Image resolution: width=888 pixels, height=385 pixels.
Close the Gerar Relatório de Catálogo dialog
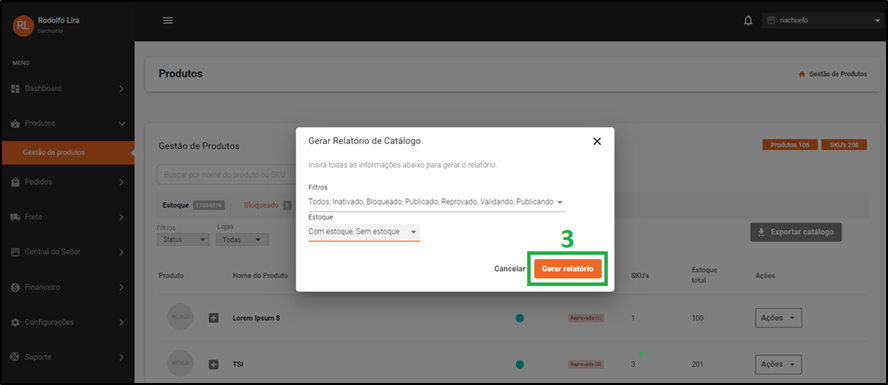pos(597,142)
